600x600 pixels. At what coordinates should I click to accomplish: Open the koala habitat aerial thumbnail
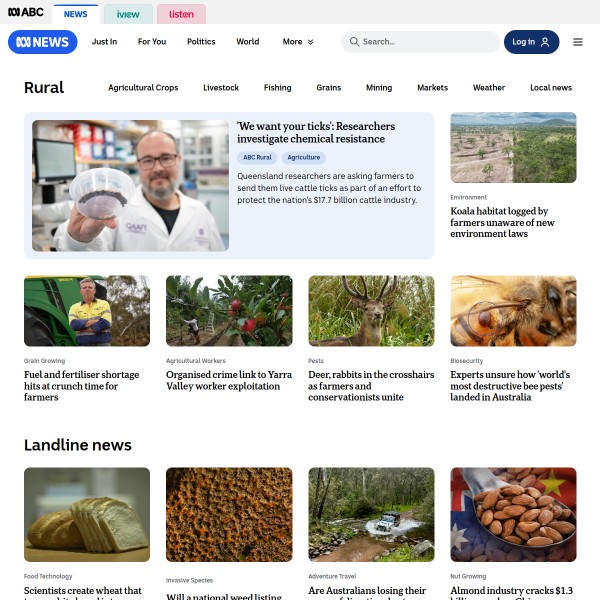click(x=513, y=147)
